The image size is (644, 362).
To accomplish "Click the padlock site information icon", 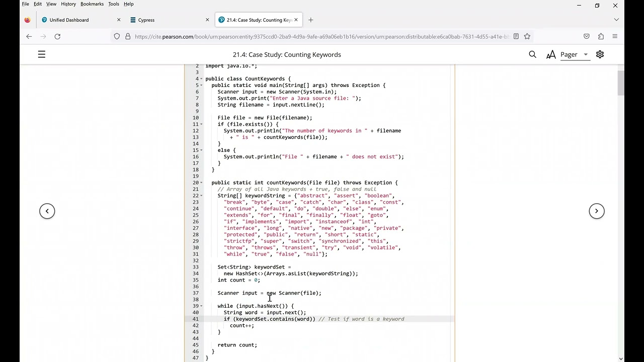I will [x=128, y=36].
